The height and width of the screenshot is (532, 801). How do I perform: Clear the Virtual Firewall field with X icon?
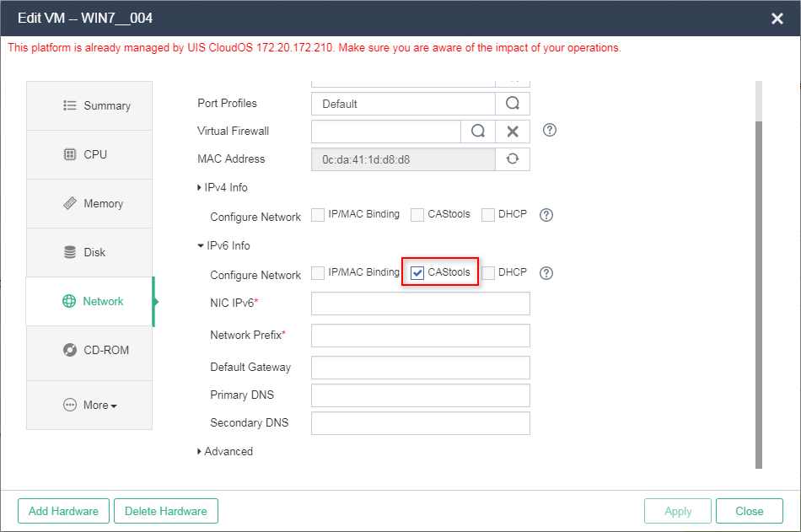[x=513, y=132]
